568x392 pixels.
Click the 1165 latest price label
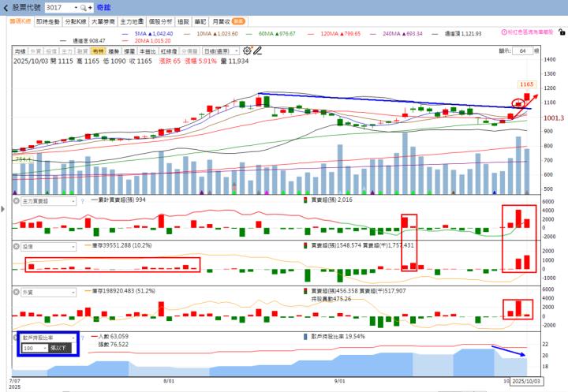(x=526, y=84)
